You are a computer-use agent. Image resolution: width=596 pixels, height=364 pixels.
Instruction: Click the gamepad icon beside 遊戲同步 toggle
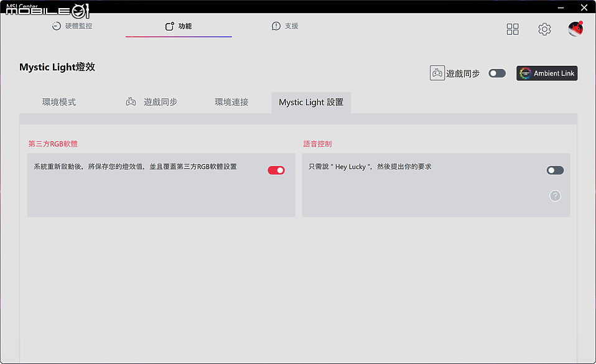point(437,73)
